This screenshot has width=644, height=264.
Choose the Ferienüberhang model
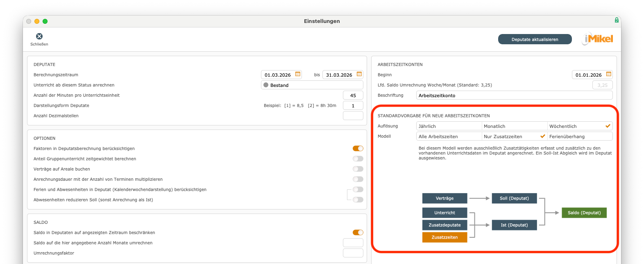click(x=579, y=137)
